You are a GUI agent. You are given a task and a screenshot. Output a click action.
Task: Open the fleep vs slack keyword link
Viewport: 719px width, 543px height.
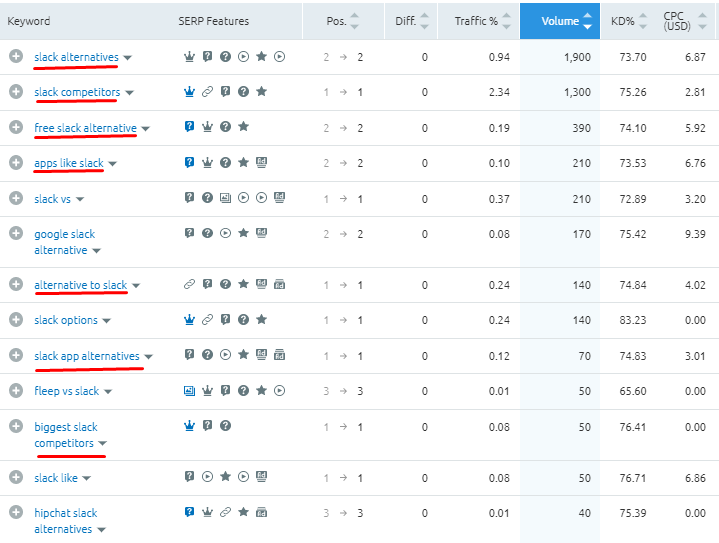[x=66, y=391]
